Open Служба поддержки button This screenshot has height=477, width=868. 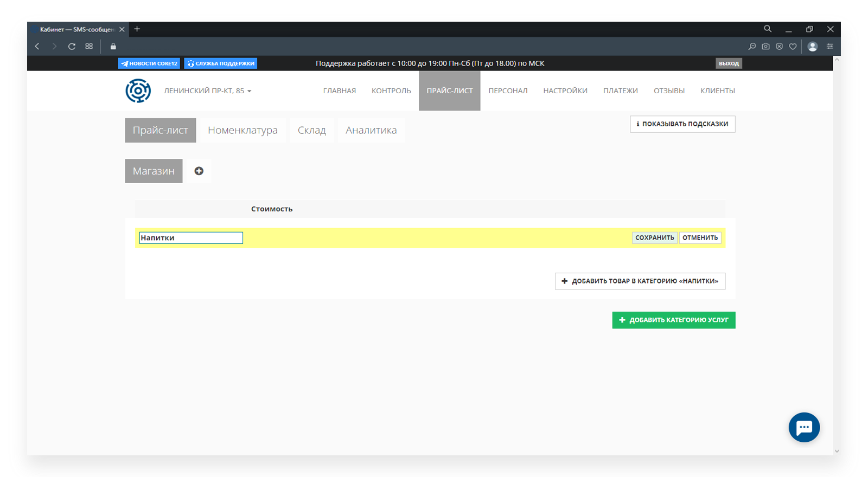(221, 63)
